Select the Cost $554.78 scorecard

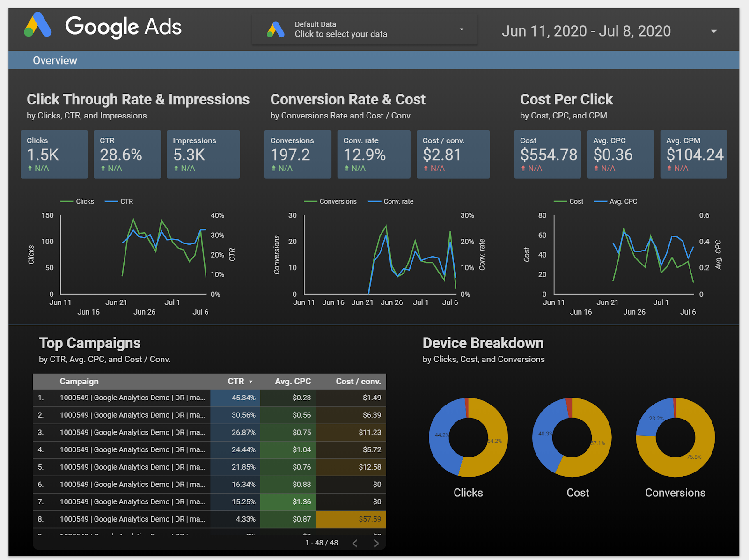pos(547,155)
